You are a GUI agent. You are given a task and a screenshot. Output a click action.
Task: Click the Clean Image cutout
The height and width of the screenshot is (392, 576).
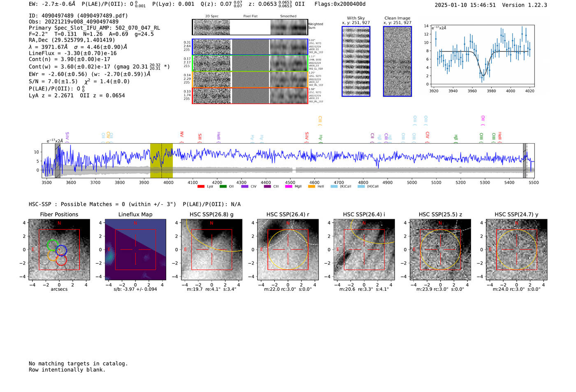(397, 61)
